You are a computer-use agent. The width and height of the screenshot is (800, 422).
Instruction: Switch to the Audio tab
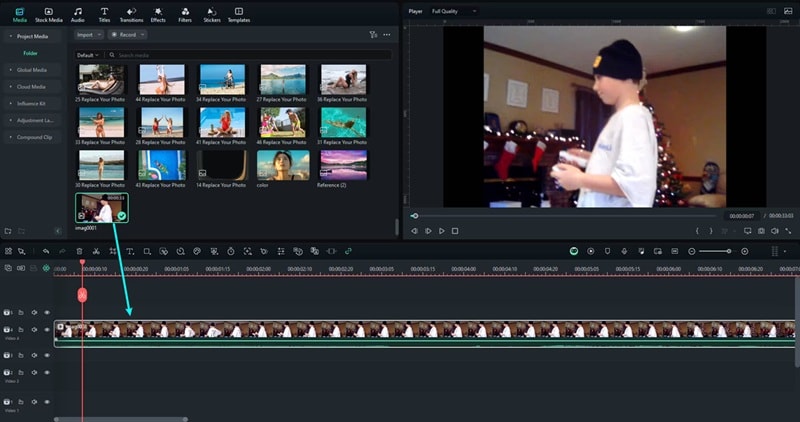click(78, 15)
